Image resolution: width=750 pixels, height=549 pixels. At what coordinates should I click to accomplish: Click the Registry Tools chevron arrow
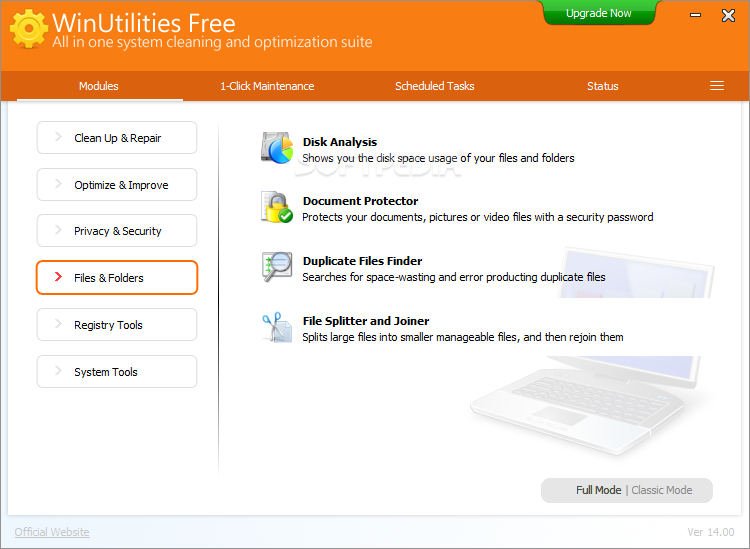(x=58, y=324)
